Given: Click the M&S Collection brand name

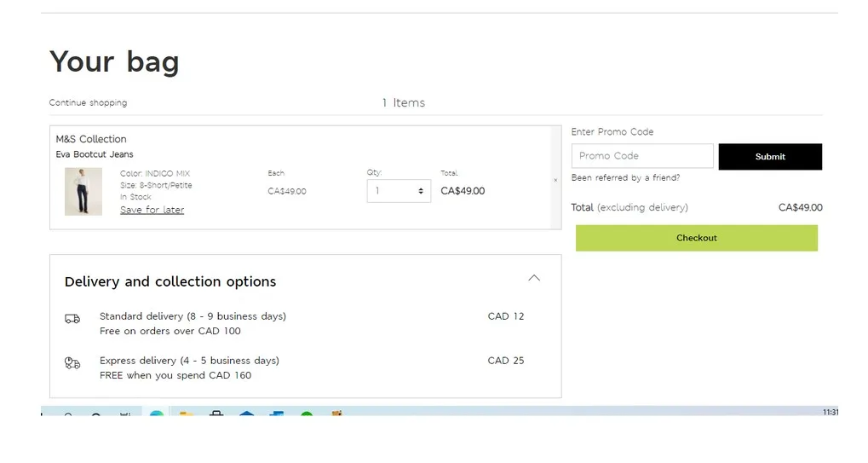Looking at the screenshot, I should [x=91, y=139].
